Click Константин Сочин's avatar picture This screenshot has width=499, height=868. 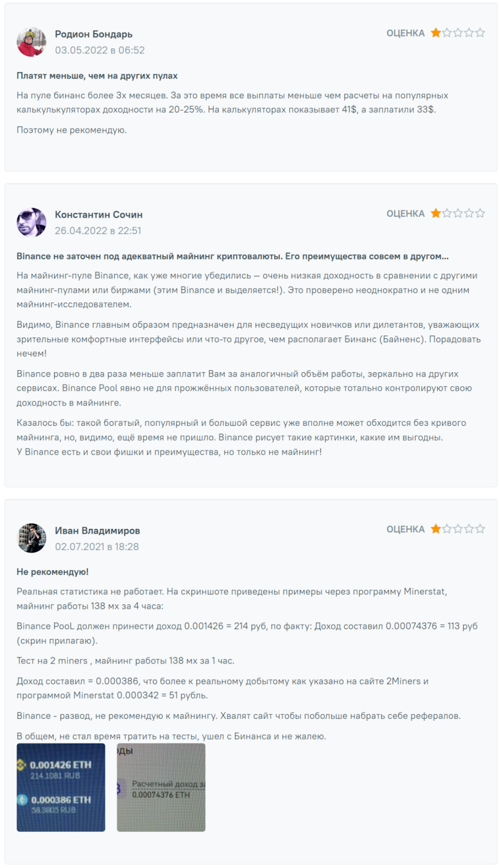pyautogui.click(x=31, y=222)
